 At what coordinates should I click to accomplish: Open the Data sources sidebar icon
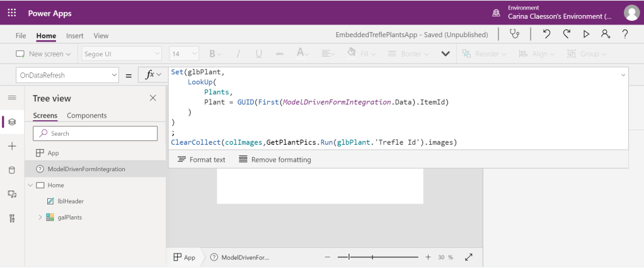(x=11, y=170)
